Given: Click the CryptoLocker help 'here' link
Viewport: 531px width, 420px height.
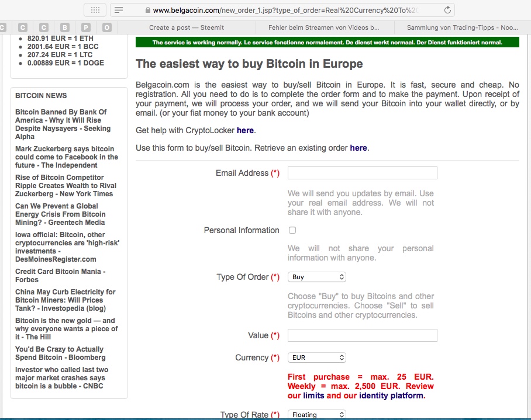Looking at the screenshot, I should pos(245,130).
